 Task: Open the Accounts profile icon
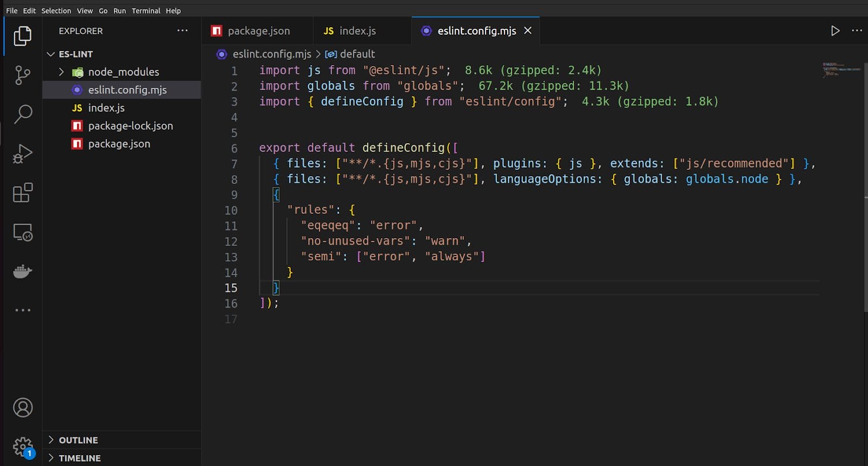[x=22, y=407]
